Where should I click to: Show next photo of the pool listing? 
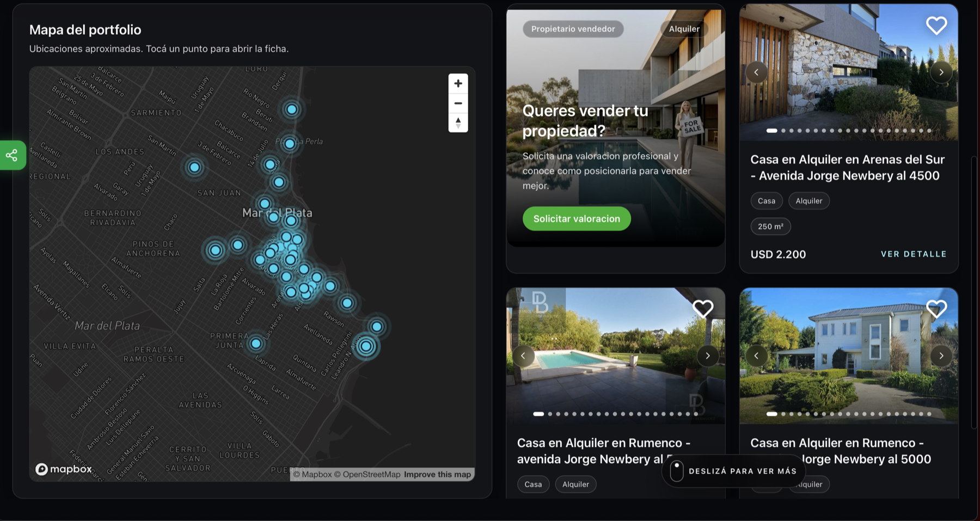coord(708,356)
